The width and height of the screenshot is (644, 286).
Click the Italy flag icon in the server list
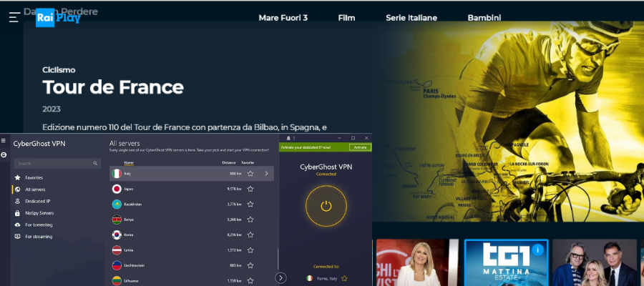point(117,174)
